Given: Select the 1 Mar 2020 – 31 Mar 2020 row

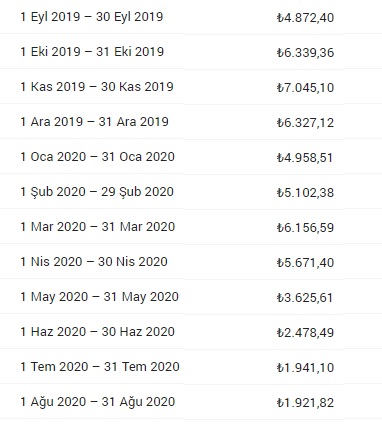Looking at the screenshot, I should click(x=191, y=227).
